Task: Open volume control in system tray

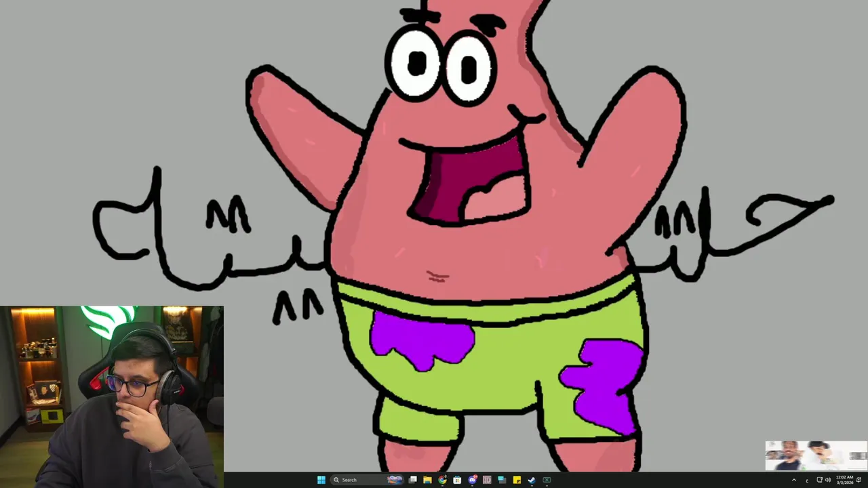Action: [x=828, y=480]
